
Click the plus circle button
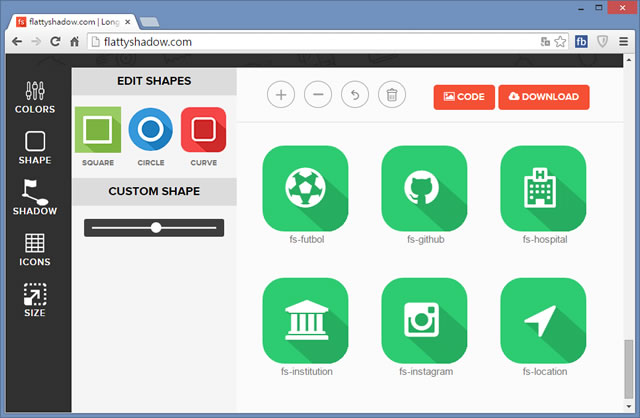(x=281, y=95)
